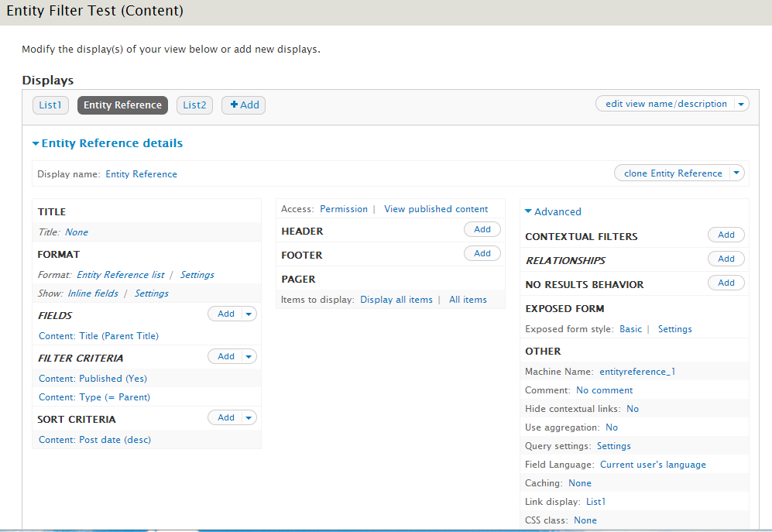Open Format Settings link
The image size is (772, 532).
click(x=197, y=274)
